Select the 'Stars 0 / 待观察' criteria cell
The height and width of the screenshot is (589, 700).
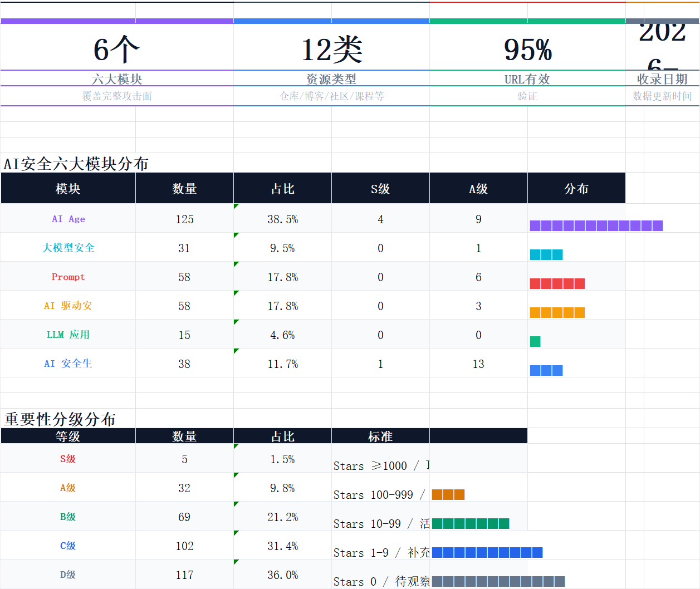coord(380,574)
